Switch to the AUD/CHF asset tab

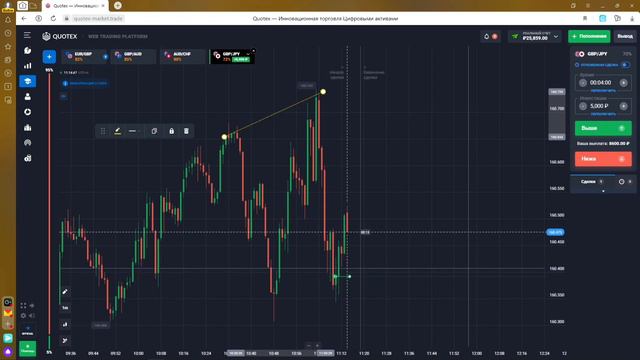[182, 56]
